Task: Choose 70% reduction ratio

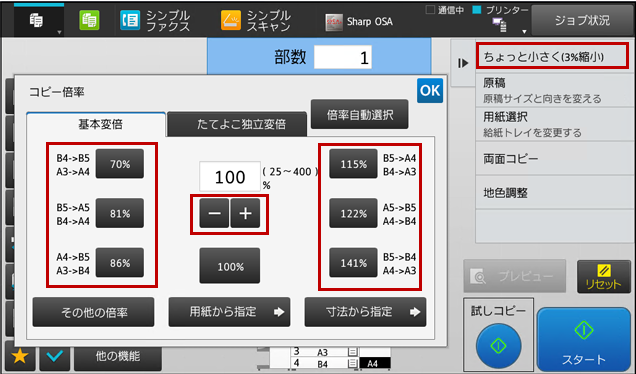Action: click(120, 164)
